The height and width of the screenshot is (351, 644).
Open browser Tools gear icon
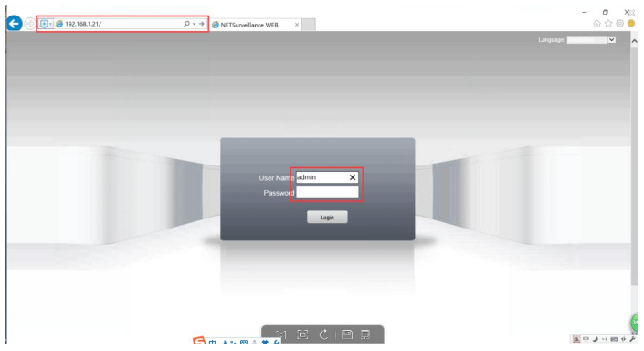[x=619, y=24]
